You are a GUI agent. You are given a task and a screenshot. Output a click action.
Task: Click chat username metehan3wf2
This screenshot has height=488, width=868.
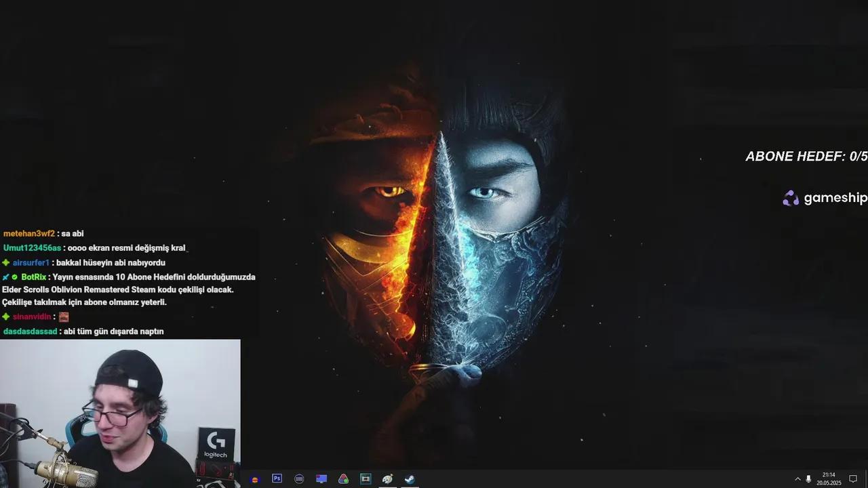coord(29,234)
